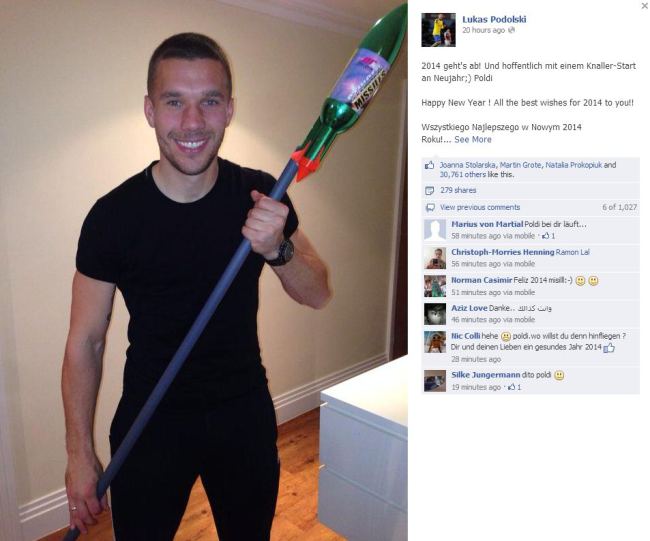Click Aziz Love's avatar picture
The height and width of the screenshot is (541, 650).
coord(435,314)
